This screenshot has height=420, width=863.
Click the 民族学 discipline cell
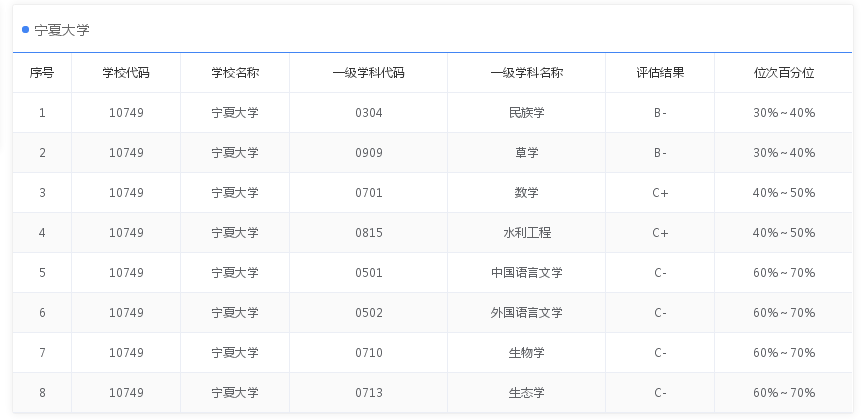pos(526,113)
